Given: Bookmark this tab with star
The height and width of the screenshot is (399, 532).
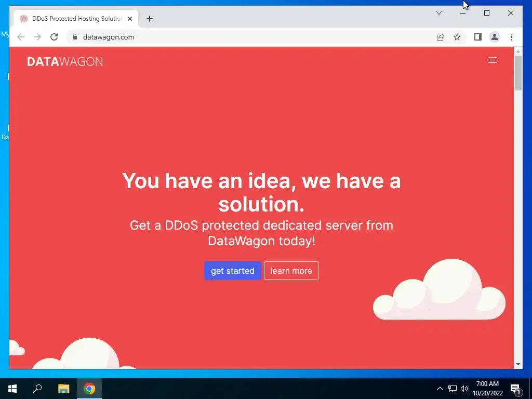Looking at the screenshot, I should tap(457, 37).
